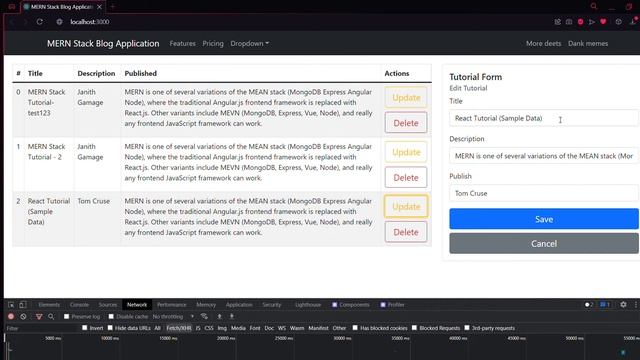
Task: Enable the Preserve log checkbox
Action: [x=67, y=316]
